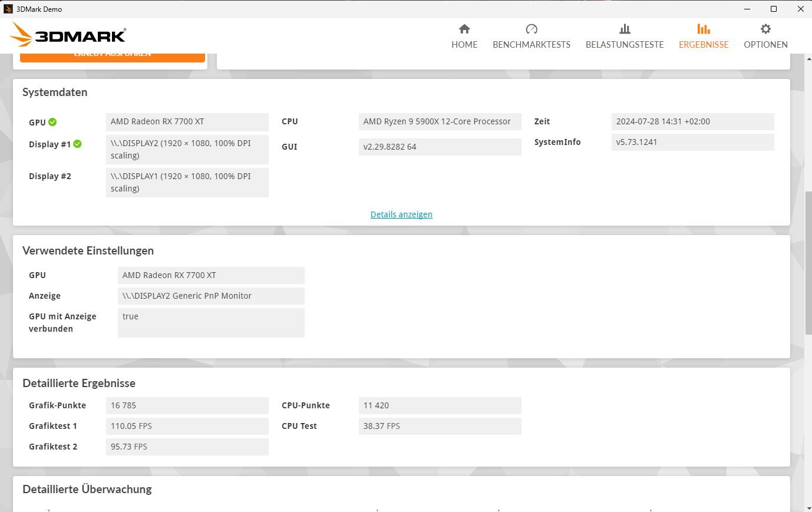Go to BELASTUNGSTESTE tab
Image resolution: width=812 pixels, height=512 pixels.
pos(625,37)
